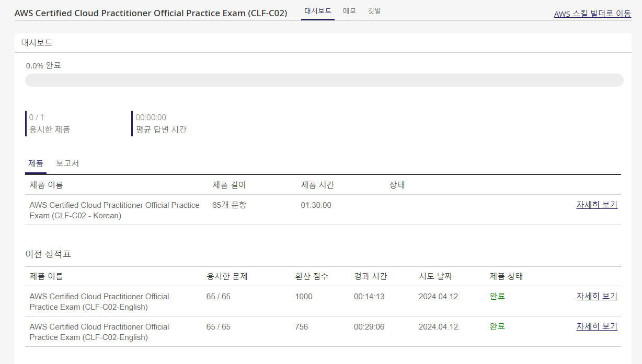Click the page title AWS Certified Cloud Practitioner
642x364 pixels.
pyautogui.click(x=151, y=14)
